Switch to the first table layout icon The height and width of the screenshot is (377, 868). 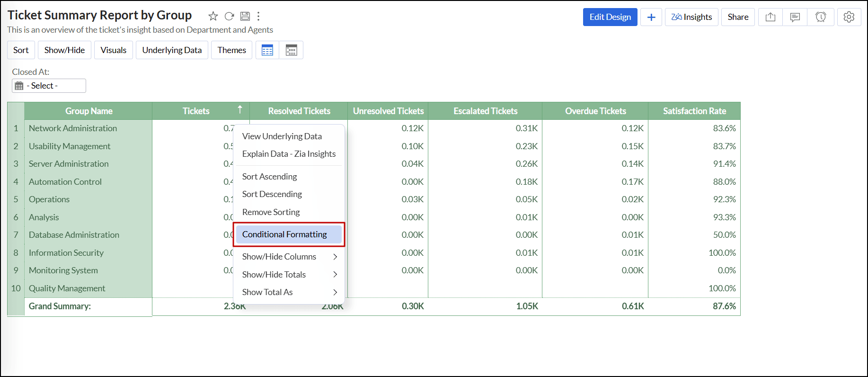267,50
